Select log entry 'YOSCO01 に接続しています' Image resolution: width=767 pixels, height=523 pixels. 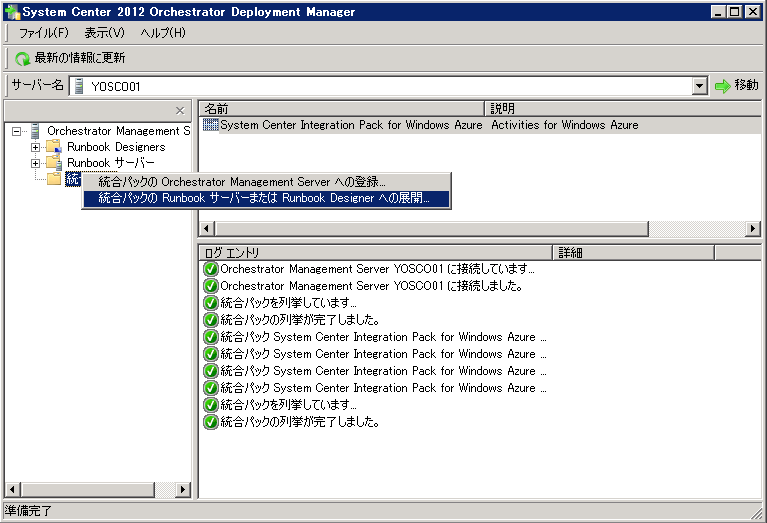[x=377, y=269]
